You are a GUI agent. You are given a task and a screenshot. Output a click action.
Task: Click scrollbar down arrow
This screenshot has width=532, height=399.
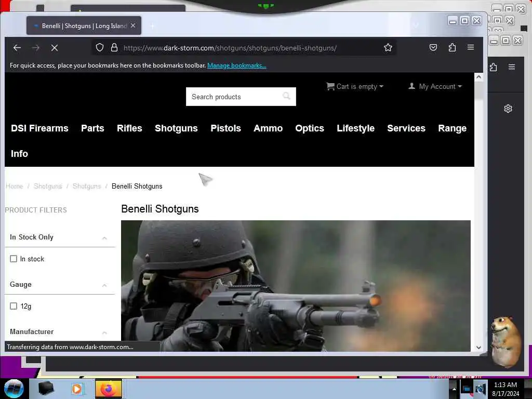478,347
